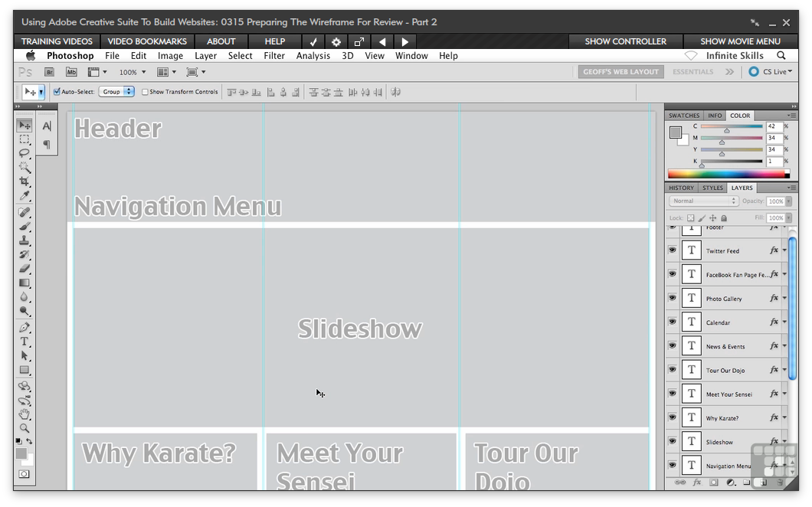This screenshot has height=507, width=812.
Task: Select the Pen tool
Action: (x=25, y=327)
